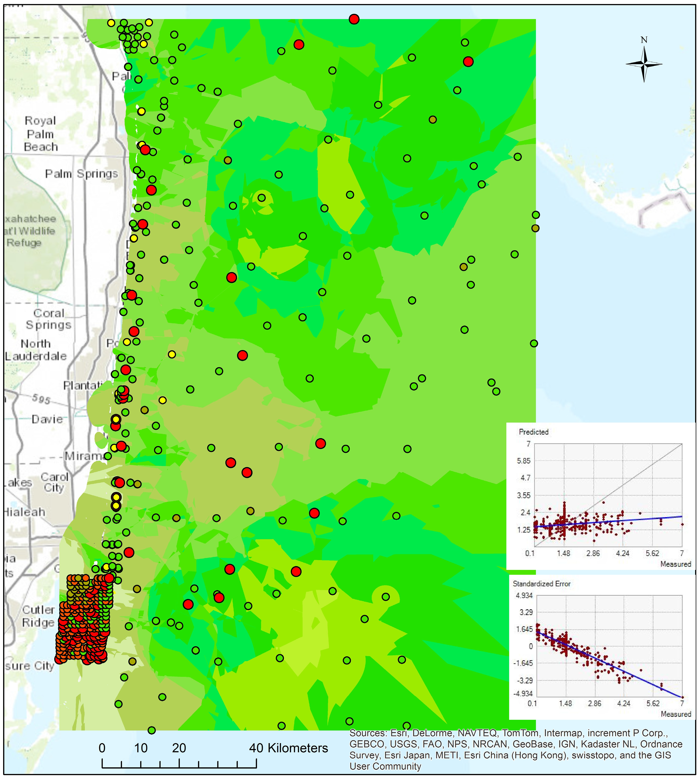
Task: Select the Palm Springs map label
Action: click(x=81, y=174)
